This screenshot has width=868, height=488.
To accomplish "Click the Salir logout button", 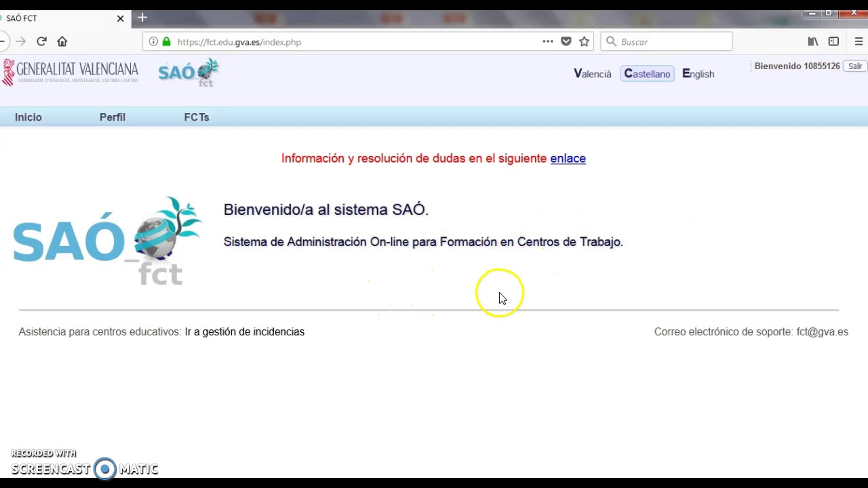I will pos(855,66).
